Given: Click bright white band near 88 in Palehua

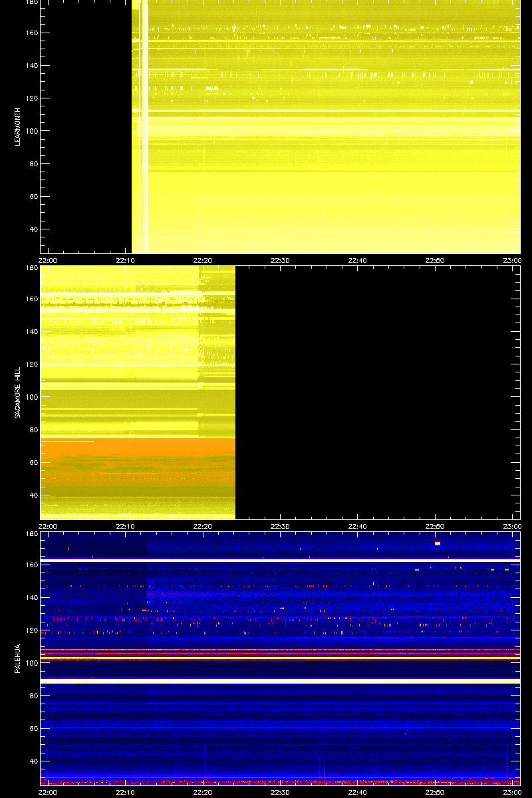Looking at the screenshot, I should (280, 681).
